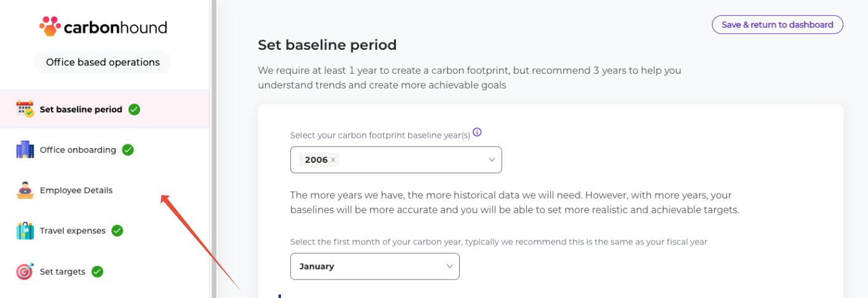Remove the 2006 year tag
This screenshot has width=868, height=298.
point(333,160)
